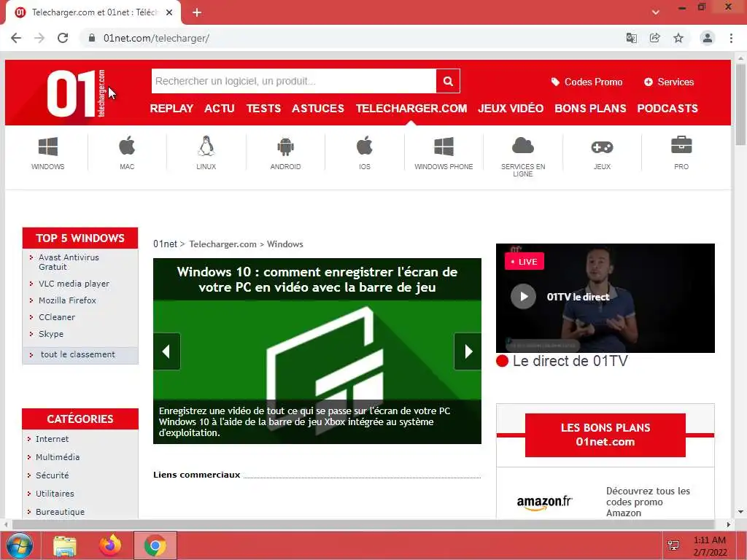Viewport: 747px width, 560px height.
Task: Open the BONS PLANS menu
Action: [x=590, y=109]
